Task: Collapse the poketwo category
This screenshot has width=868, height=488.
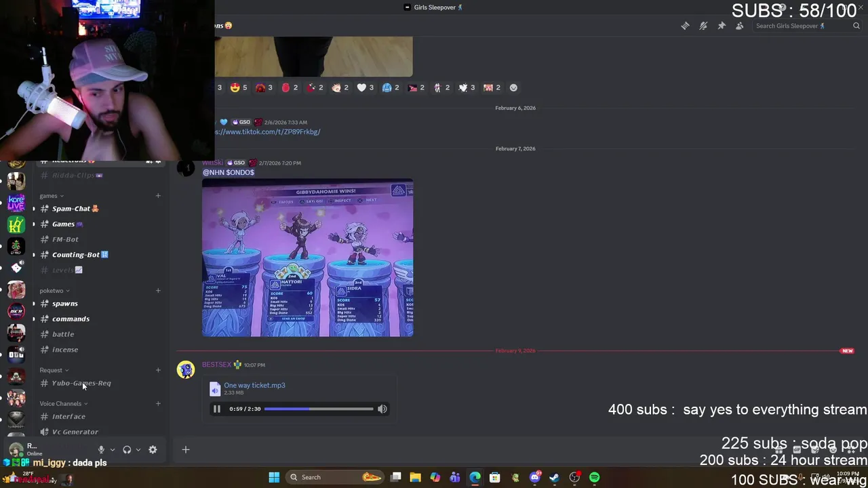Action: coord(54,291)
